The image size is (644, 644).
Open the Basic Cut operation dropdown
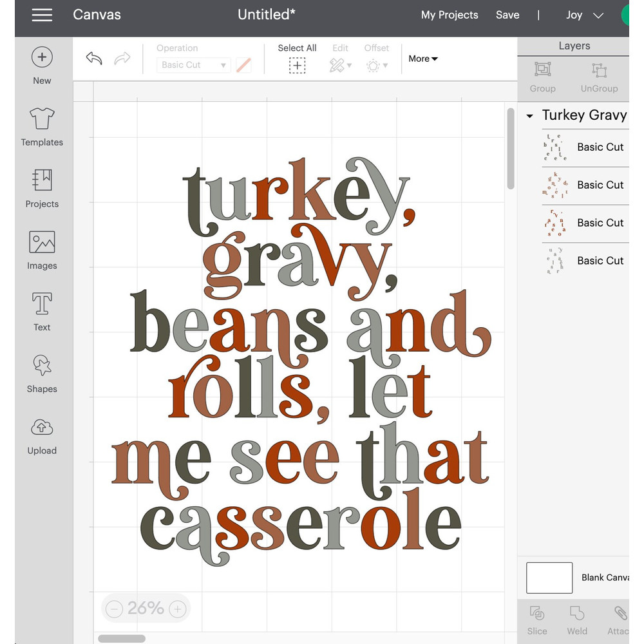click(193, 65)
